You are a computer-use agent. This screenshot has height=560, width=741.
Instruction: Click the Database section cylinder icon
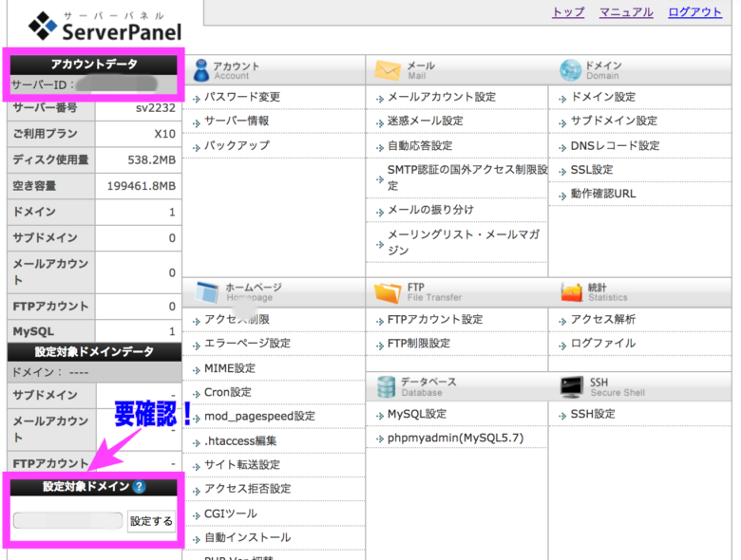[x=386, y=386]
